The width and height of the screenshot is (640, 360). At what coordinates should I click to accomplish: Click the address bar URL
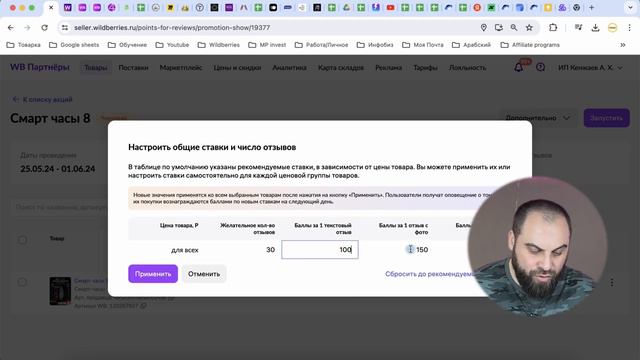pos(172,28)
